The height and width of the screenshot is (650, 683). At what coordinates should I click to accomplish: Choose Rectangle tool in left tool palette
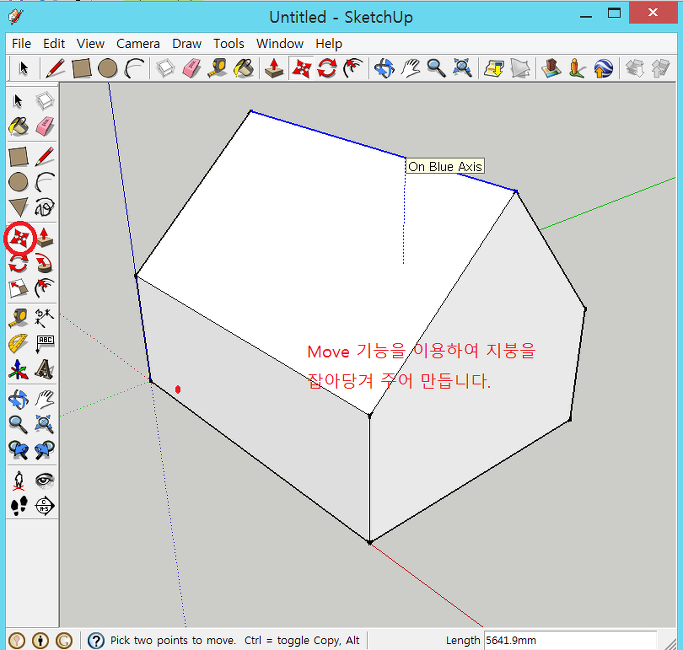[18, 157]
